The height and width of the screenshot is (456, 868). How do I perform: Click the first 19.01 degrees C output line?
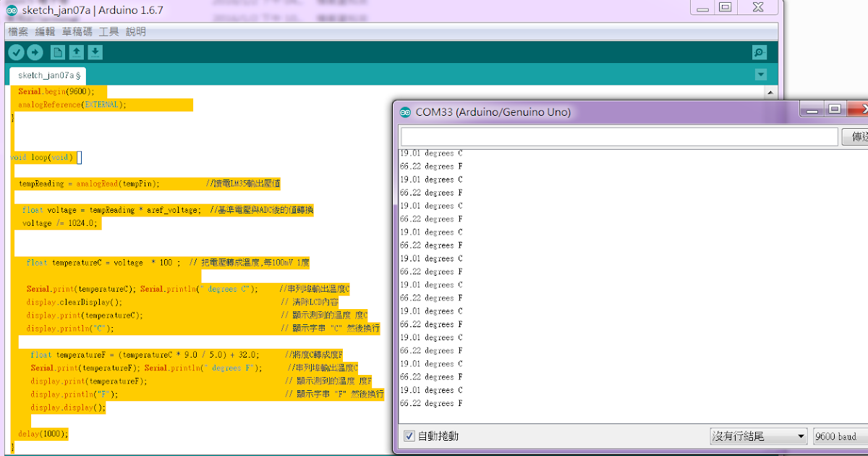431,153
